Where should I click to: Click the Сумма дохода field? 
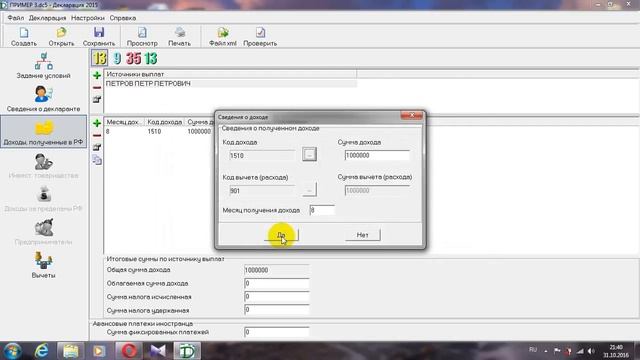pos(377,156)
